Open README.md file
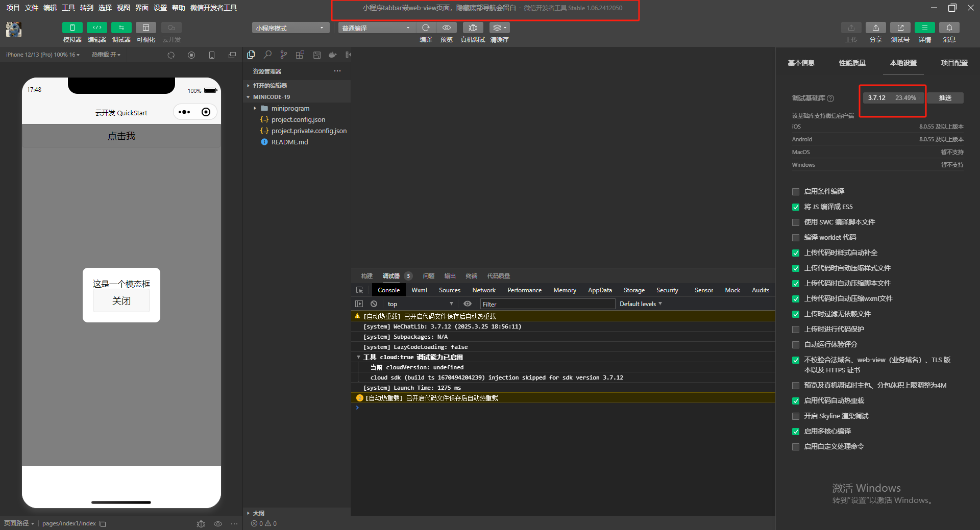Image resolution: width=980 pixels, height=530 pixels. pos(289,142)
